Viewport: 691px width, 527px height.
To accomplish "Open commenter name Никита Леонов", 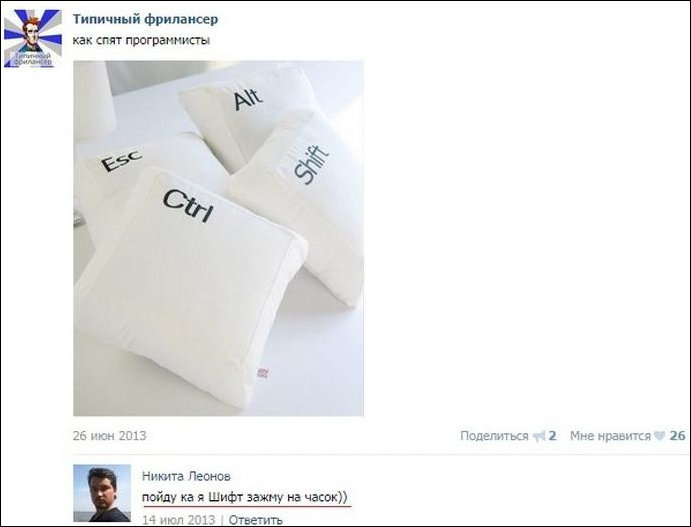I will tap(186, 476).
